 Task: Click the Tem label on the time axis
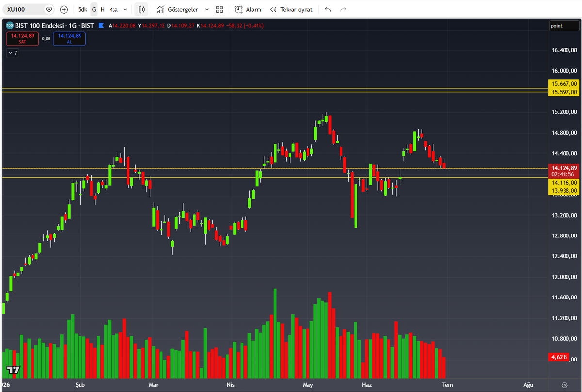[x=447, y=385]
